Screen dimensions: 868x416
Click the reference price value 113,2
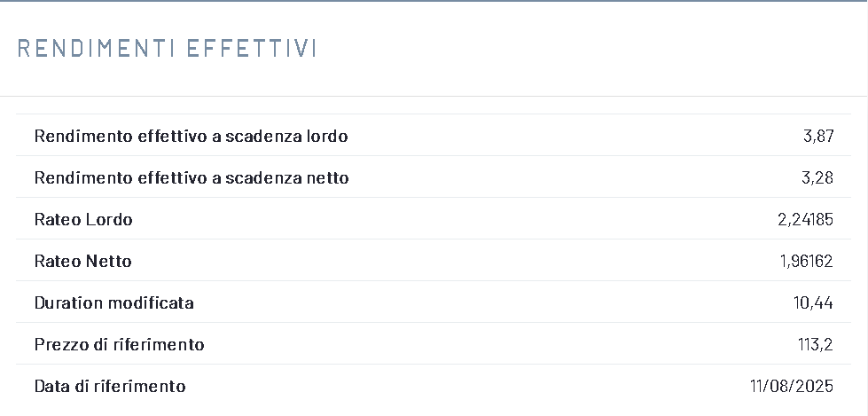tap(816, 345)
